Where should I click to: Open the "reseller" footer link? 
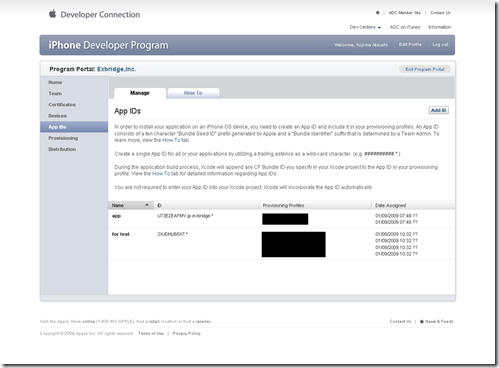pos(203,322)
